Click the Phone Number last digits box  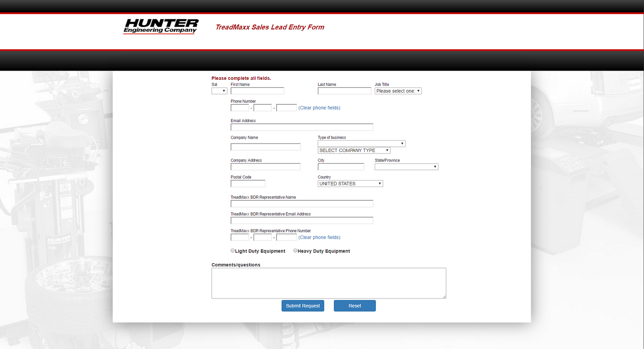pyautogui.click(x=287, y=108)
